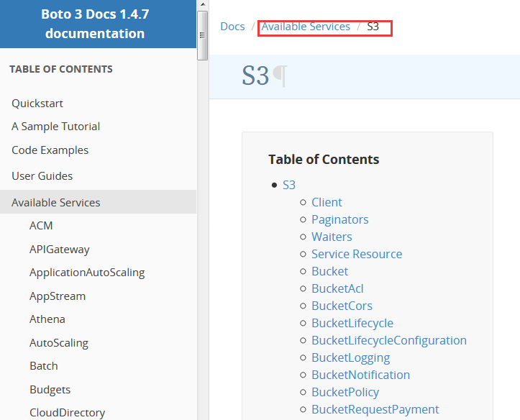Open AppStream service docs
Image resolution: width=520 pixels, height=420 pixels.
(x=58, y=296)
